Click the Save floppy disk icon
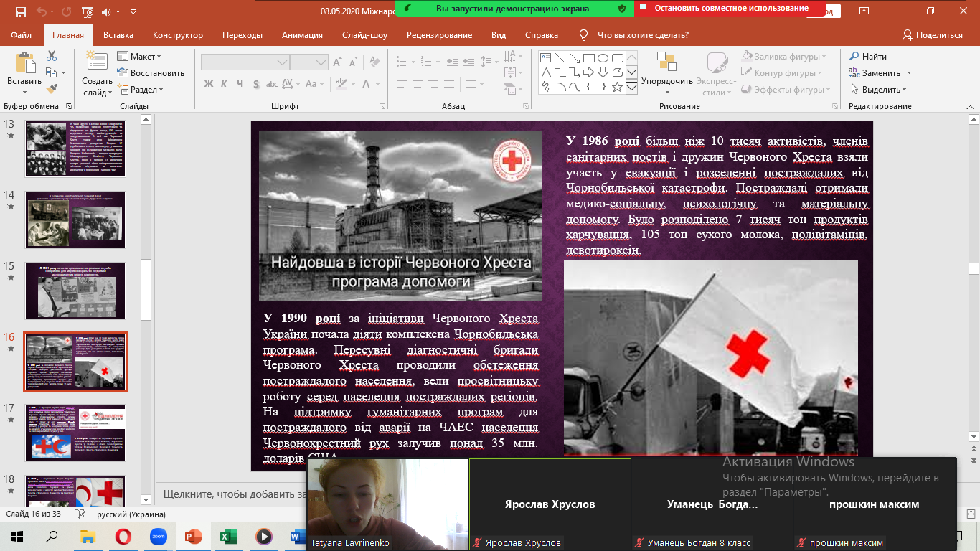 [20, 11]
